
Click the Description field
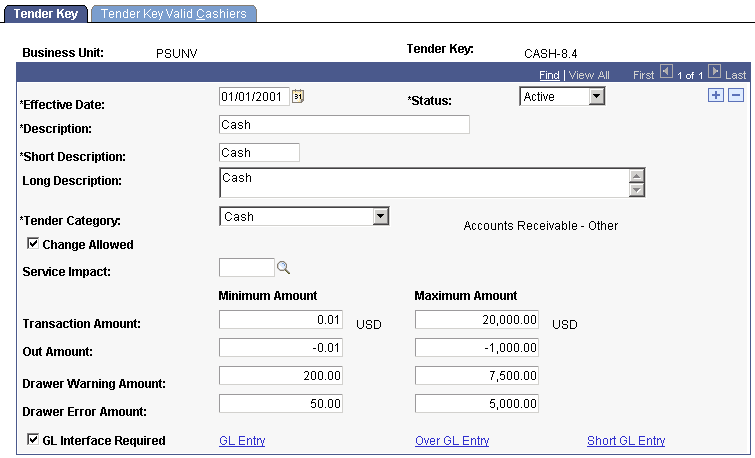344,124
